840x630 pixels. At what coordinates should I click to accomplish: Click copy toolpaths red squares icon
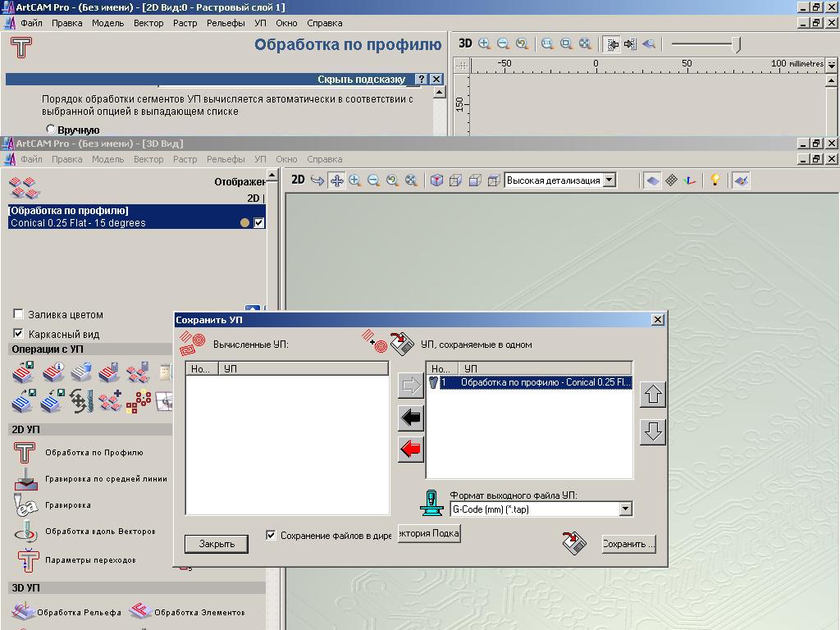click(138, 401)
